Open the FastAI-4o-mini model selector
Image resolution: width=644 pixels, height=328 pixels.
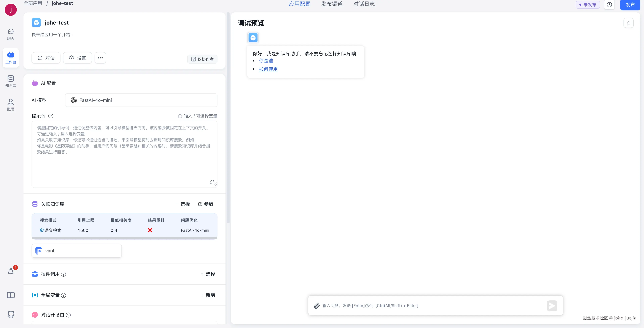(x=141, y=100)
